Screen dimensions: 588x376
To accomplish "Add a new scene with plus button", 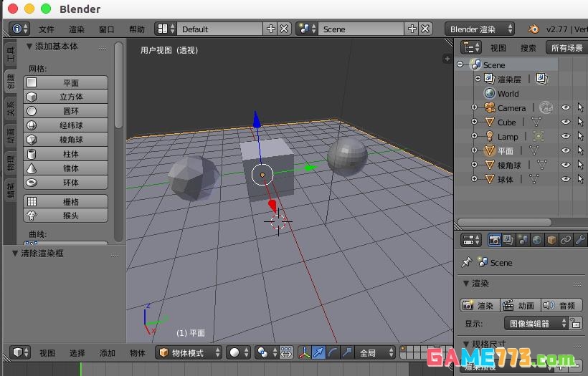I will [x=412, y=29].
